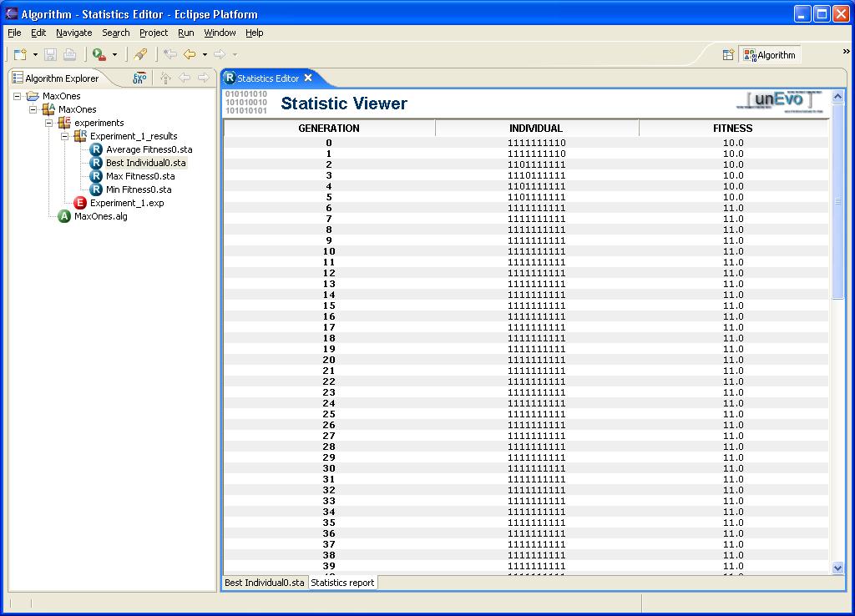
Task: Open Experiment_1.exp in the tree
Action: pyautogui.click(x=127, y=203)
